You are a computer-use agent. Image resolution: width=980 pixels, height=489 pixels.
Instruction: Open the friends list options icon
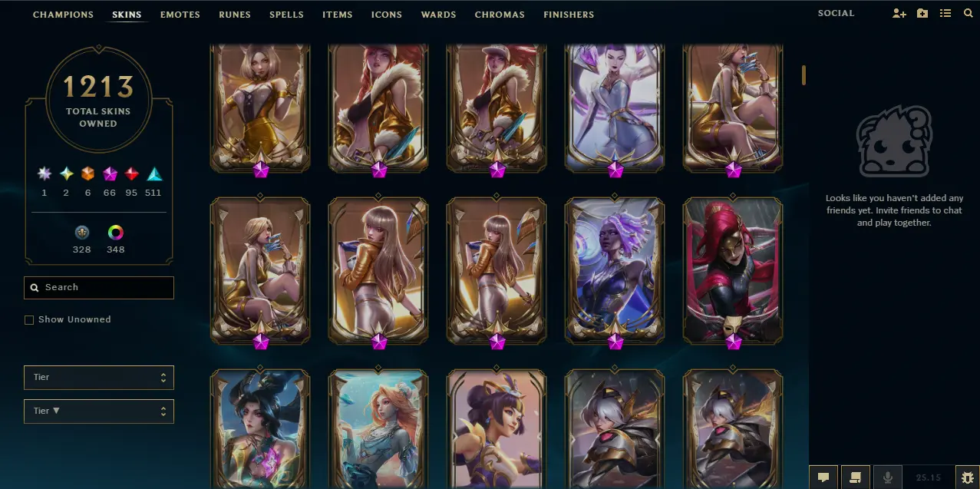(945, 14)
